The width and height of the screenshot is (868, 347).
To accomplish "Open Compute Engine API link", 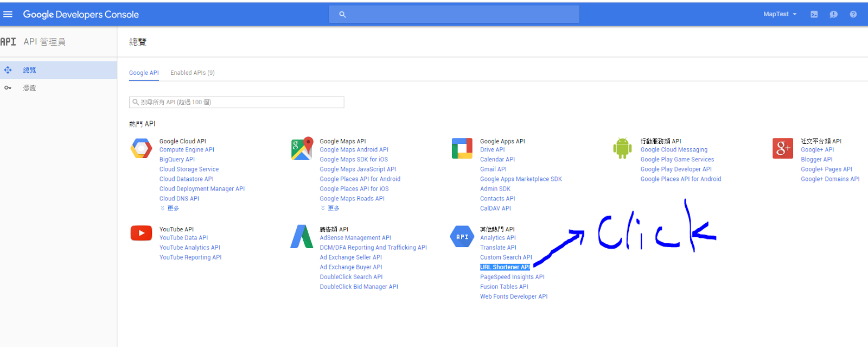I will [x=187, y=150].
